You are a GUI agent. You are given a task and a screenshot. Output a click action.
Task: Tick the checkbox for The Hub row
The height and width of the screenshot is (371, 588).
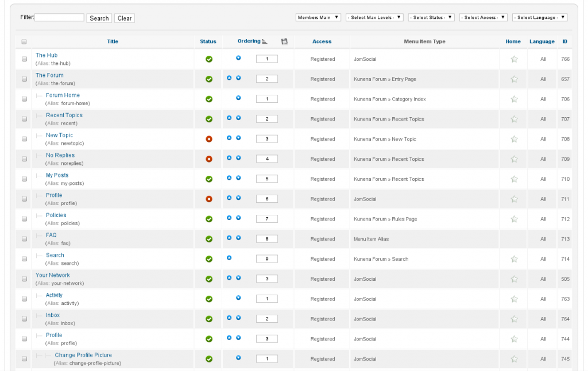[24, 59]
